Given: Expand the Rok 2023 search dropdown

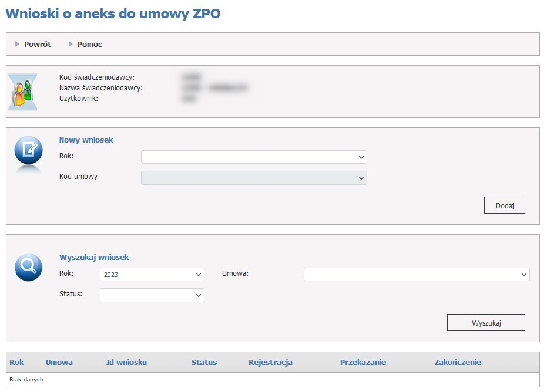Looking at the screenshot, I should tap(152, 274).
